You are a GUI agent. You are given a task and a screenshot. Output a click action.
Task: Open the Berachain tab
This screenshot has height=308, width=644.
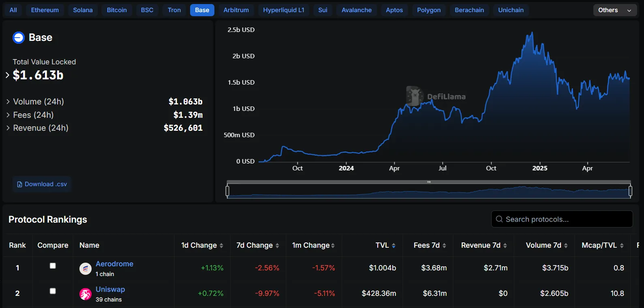coord(469,10)
